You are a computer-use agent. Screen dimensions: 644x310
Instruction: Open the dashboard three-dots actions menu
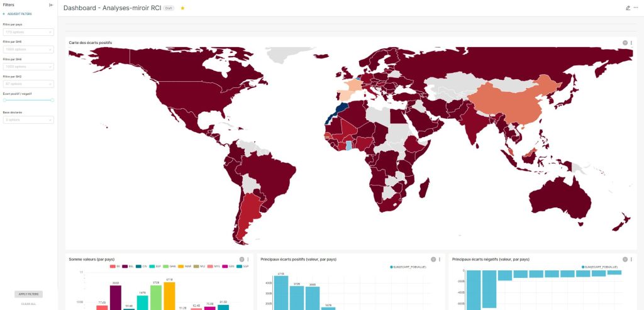(x=636, y=8)
